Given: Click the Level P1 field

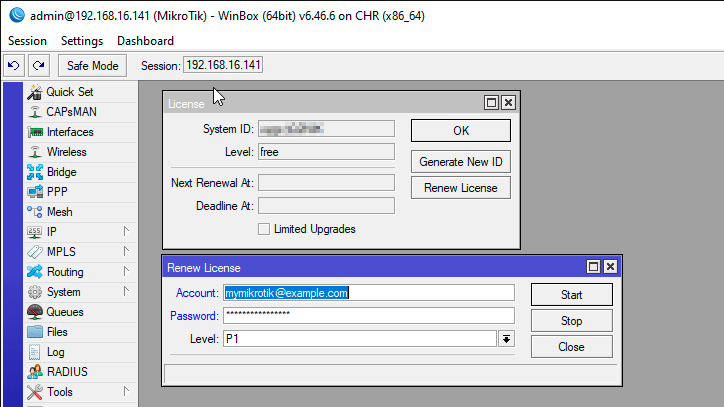Looking at the screenshot, I should coord(360,339).
